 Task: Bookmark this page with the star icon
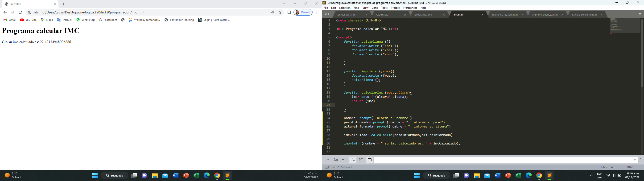click(280, 12)
